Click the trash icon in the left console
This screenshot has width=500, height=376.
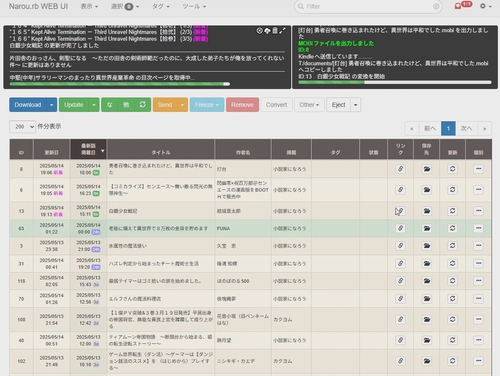coord(275,31)
